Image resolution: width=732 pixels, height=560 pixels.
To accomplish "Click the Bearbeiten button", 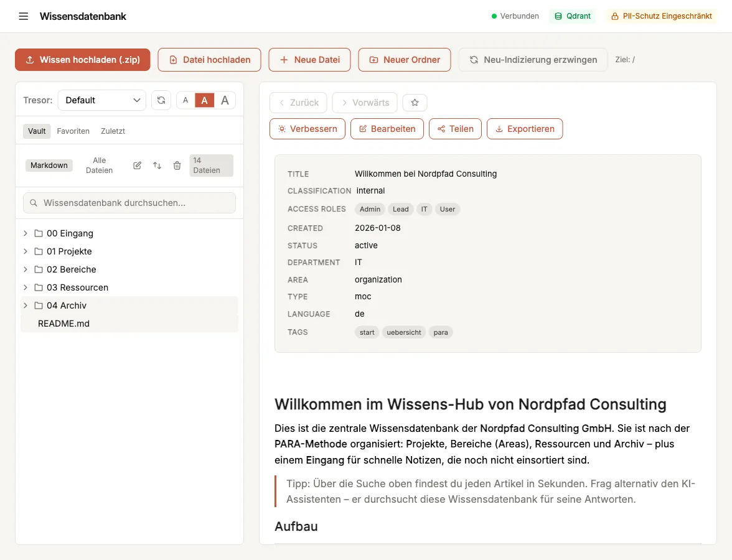I will point(387,129).
